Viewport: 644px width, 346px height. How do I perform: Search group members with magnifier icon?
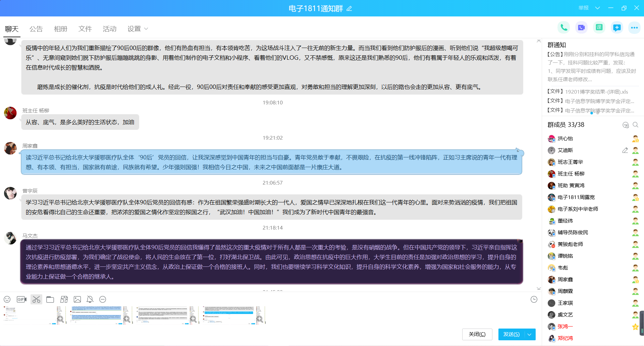[x=635, y=125]
